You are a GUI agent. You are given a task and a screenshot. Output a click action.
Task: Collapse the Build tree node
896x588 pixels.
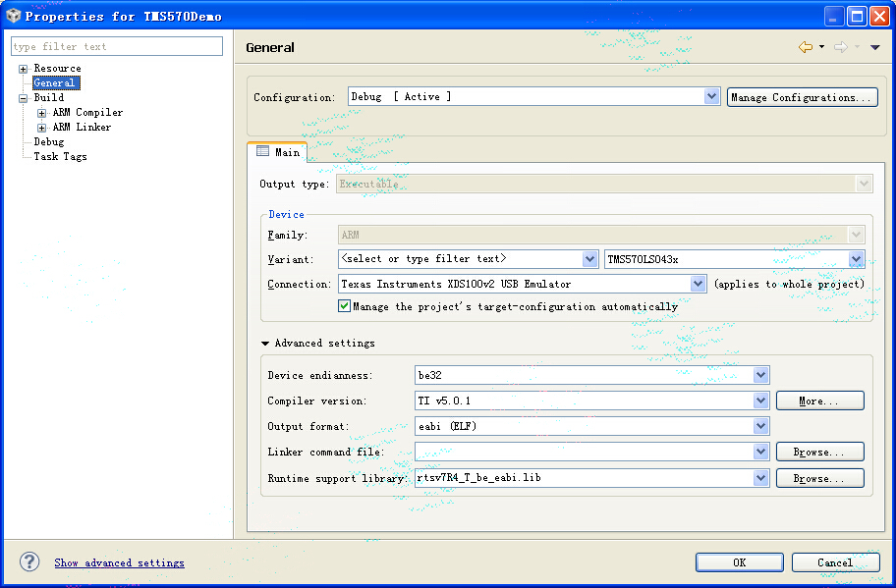[23, 98]
